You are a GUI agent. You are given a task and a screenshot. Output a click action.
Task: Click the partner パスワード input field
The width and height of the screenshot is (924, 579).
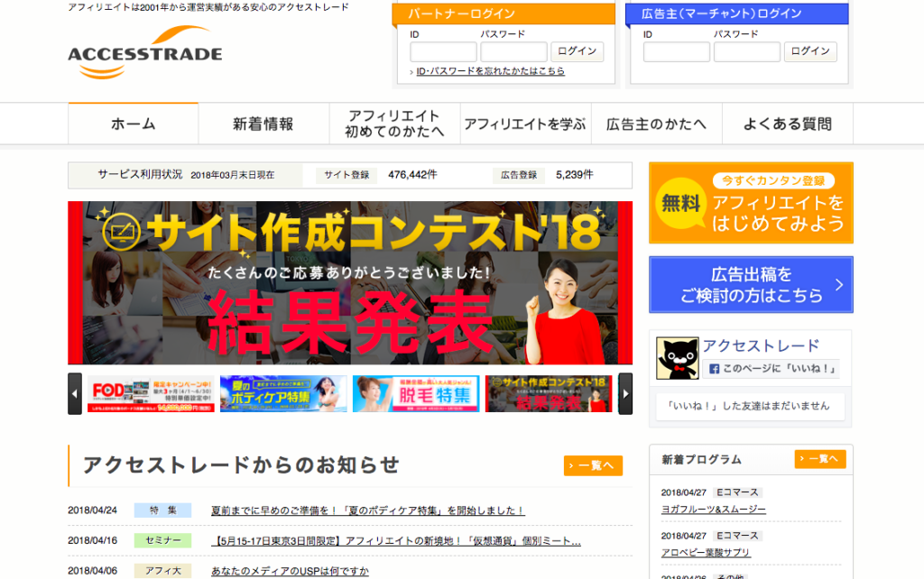[513, 51]
